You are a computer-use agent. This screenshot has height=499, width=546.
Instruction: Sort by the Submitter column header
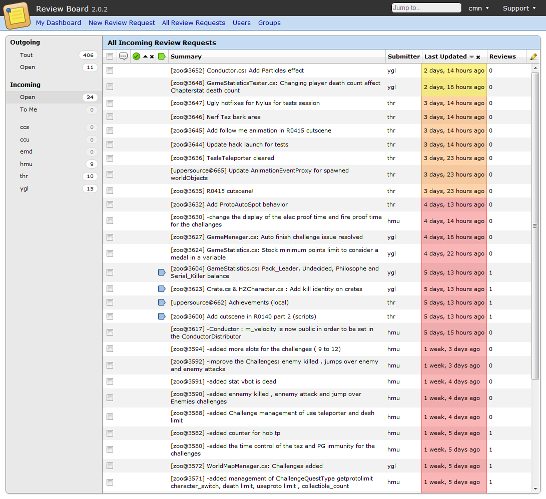403,56
